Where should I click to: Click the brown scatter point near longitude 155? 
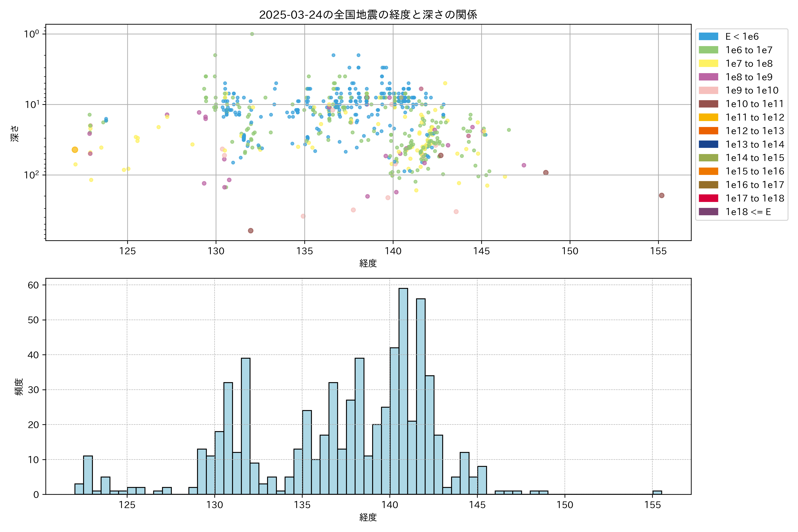pos(662,196)
